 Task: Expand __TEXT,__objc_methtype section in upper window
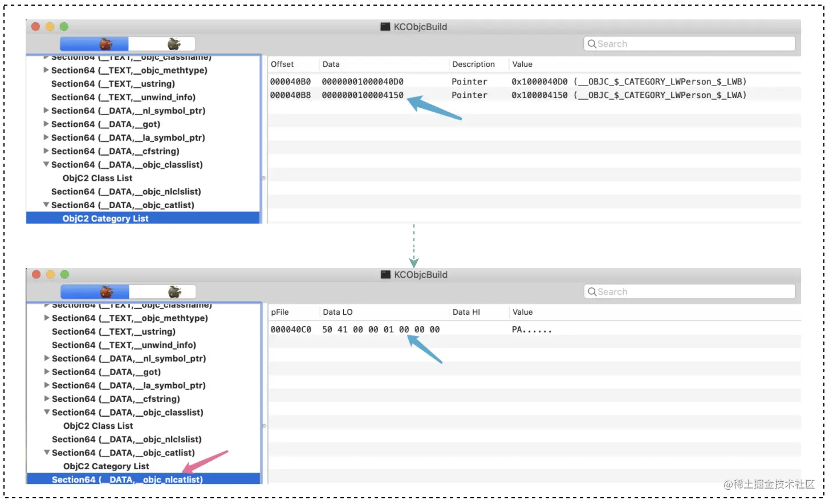click(x=46, y=70)
